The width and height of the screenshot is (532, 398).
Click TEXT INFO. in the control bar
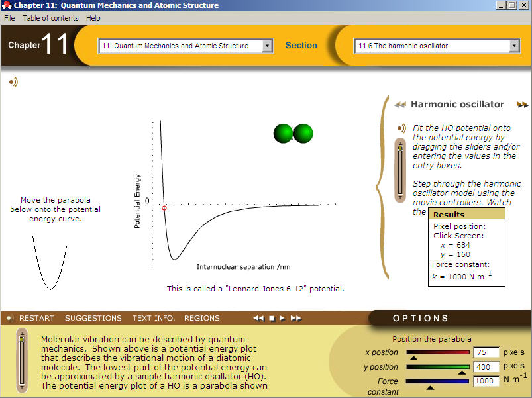pyautogui.click(x=154, y=318)
